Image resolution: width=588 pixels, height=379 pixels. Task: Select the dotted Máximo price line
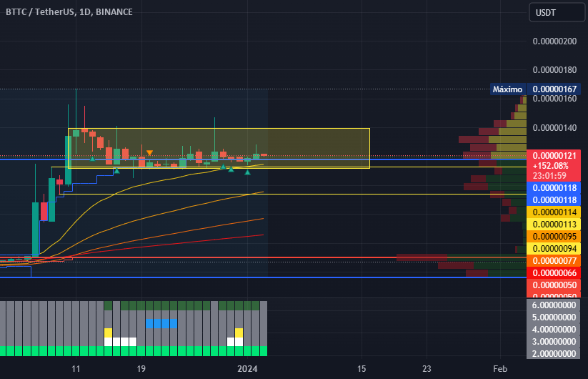[244, 89]
